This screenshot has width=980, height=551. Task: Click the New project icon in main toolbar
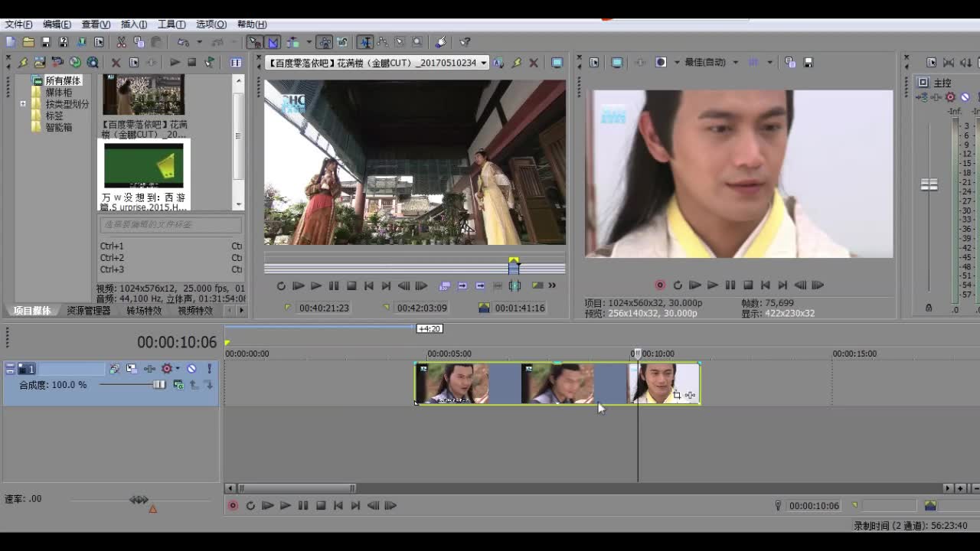pyautogui.click(x=10, y=42)
